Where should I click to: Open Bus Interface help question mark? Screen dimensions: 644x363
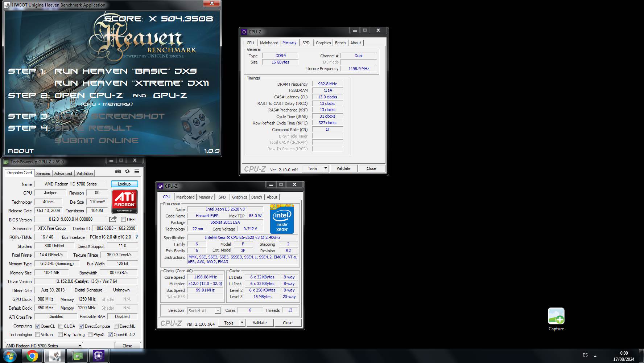coord(137,237)
